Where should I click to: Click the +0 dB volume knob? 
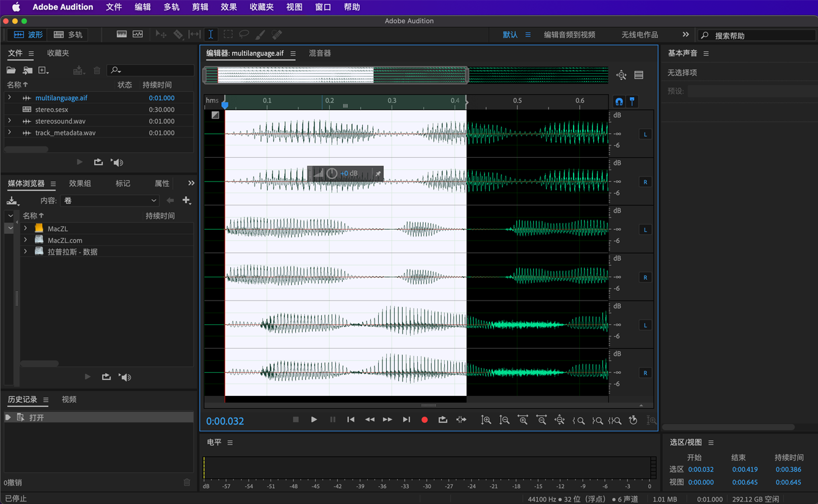(332, 173)
